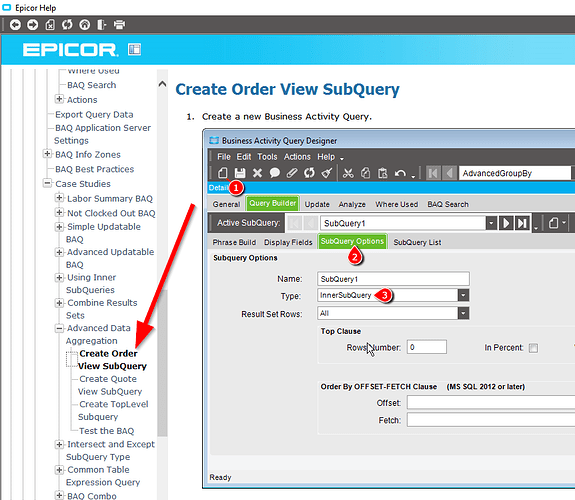Screen dimensions: 575x500
Task: Collapse the Case Studies tree node
Action: pyautogui.click(x=47, y=183)
